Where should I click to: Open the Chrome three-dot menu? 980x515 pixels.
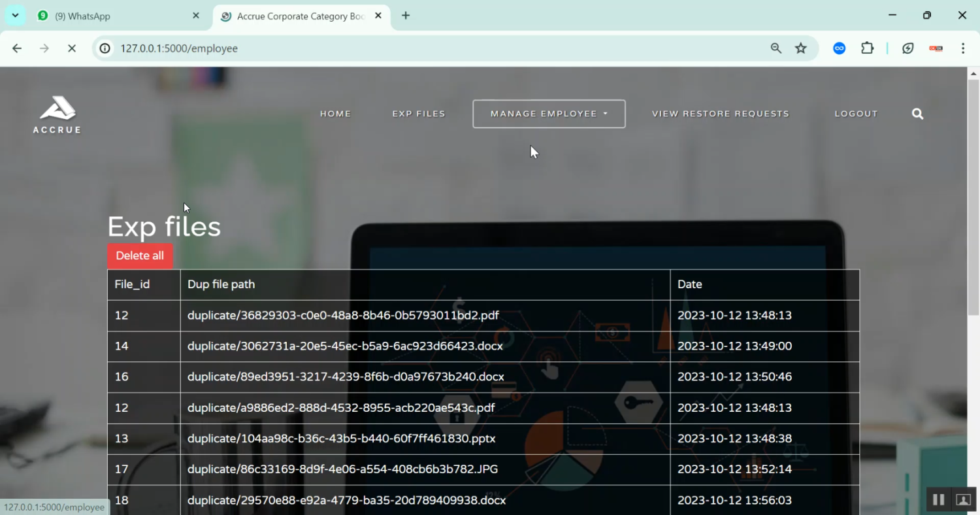(x=963, y=48)
